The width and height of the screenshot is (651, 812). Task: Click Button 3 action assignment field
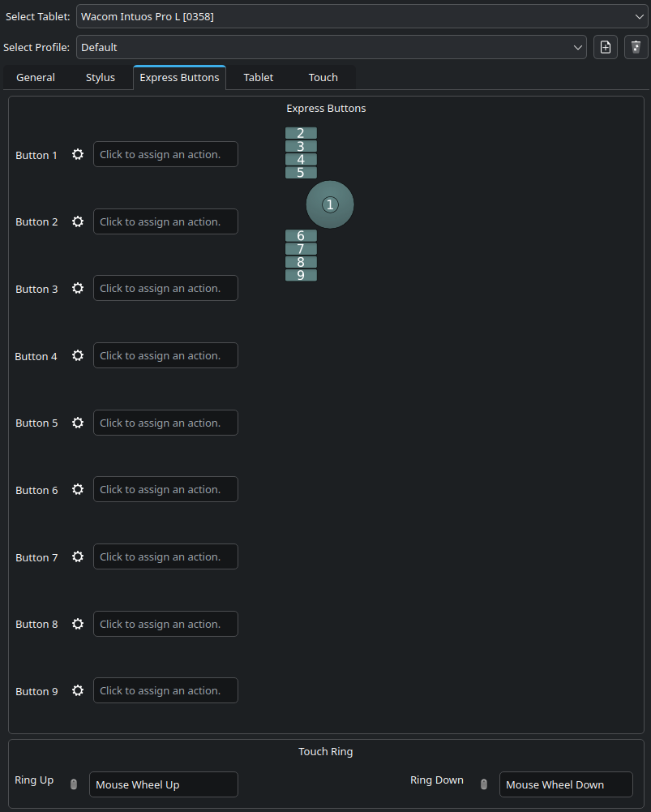165,288
